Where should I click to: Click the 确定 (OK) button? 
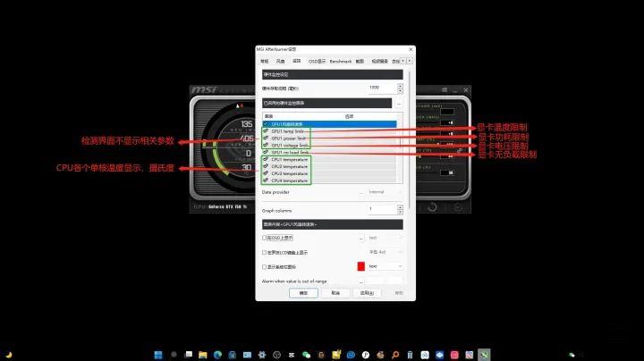click(x=303, y=293)
